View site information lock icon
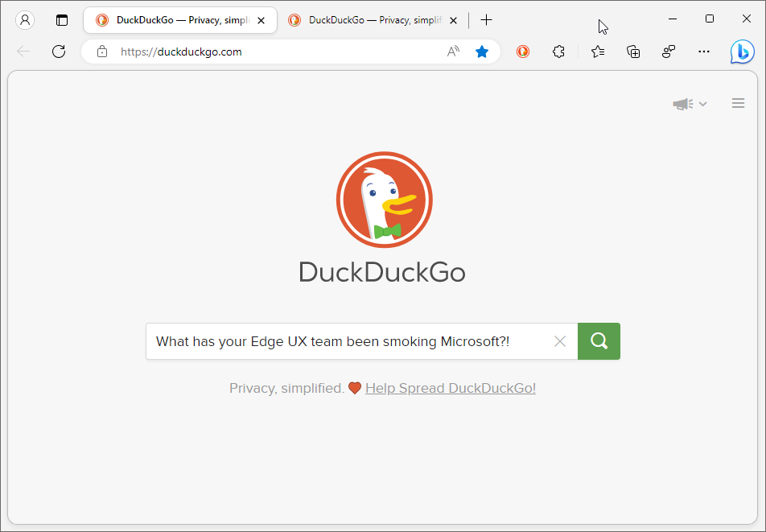 [102, 52]
